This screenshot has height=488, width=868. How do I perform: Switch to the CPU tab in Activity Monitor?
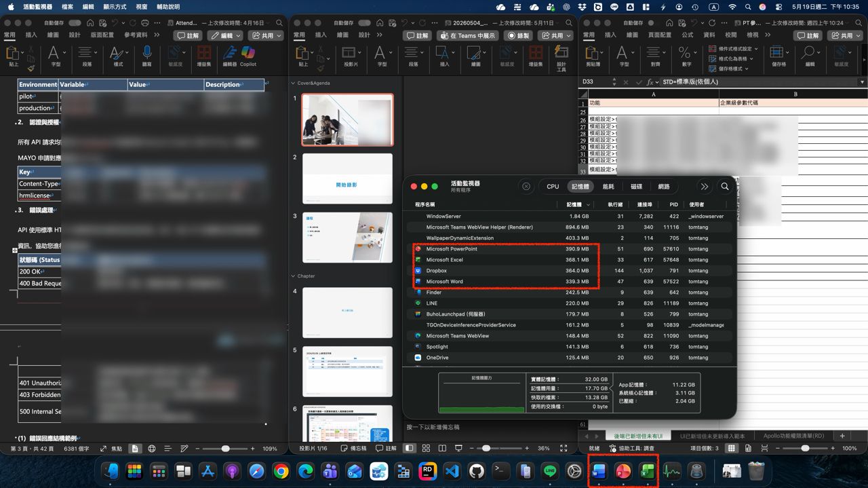click(x=553, y=187)
